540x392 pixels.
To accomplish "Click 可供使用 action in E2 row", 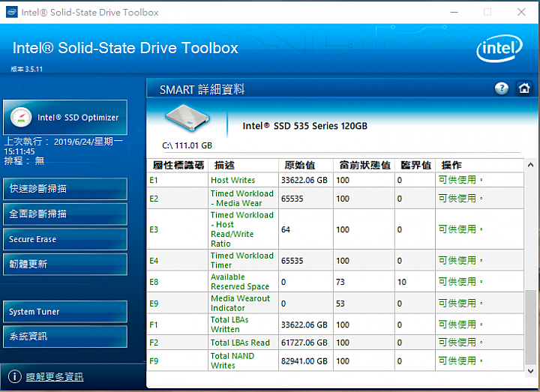I will (x=460, y=198).
